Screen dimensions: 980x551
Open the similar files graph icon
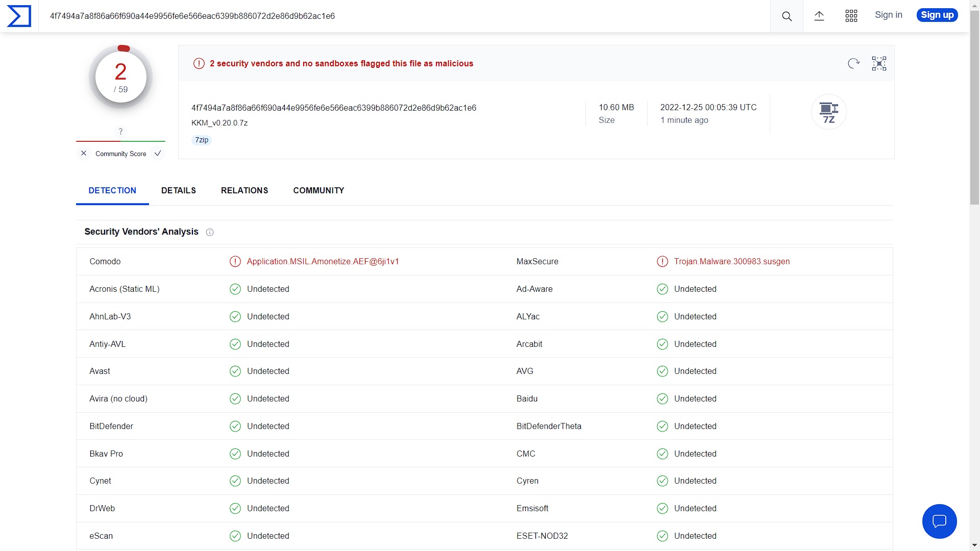(x=878, y=63)
